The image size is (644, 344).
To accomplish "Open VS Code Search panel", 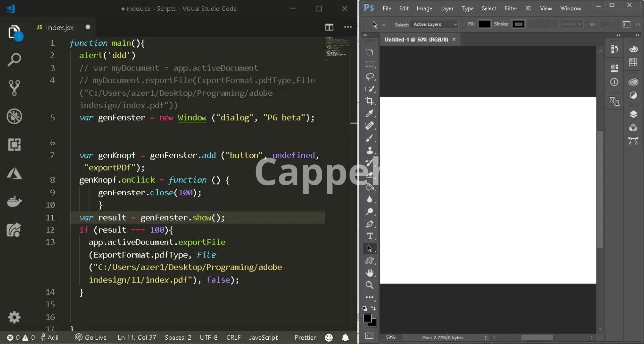I will pos(14,60).
